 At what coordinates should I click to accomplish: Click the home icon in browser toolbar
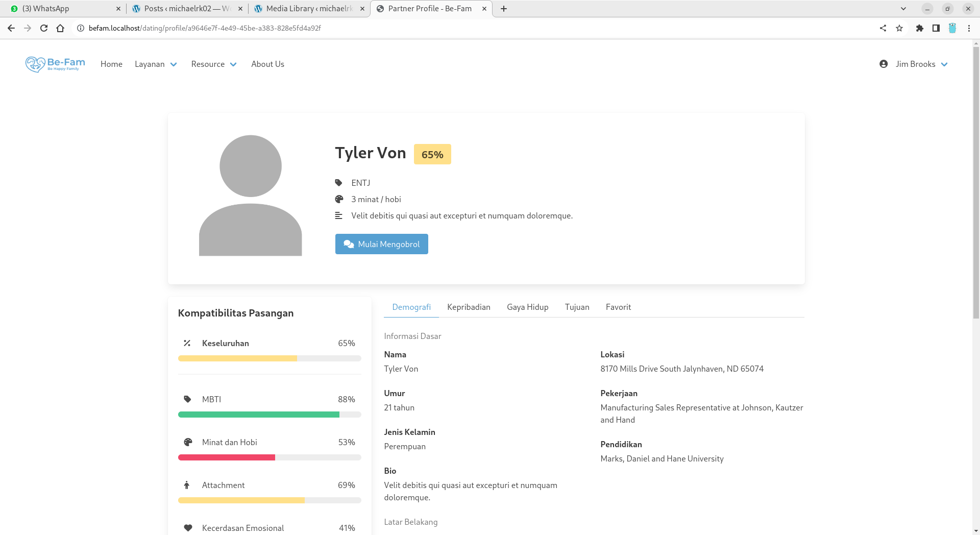[x=60, y=28]
